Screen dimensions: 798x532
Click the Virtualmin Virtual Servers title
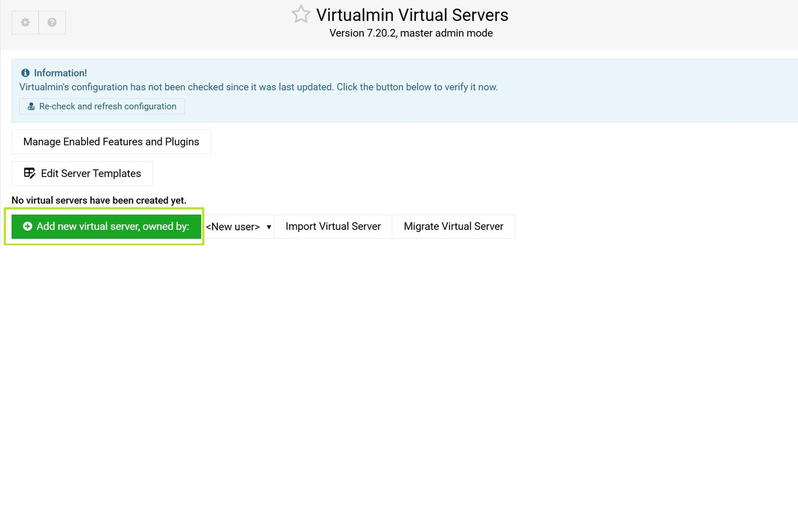click(x=412, y=15)
